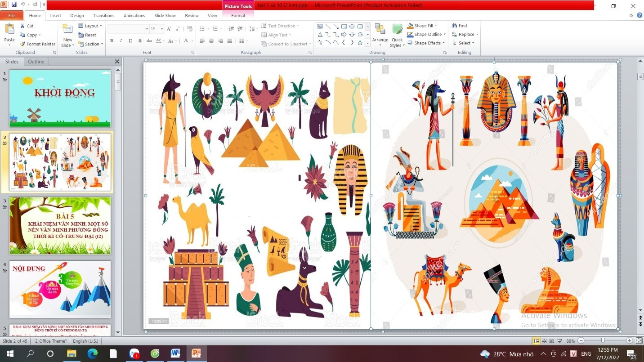Click the Increase Font Size icon
The height and width of the screenshot is (362, 644).
tap(169, 29)
